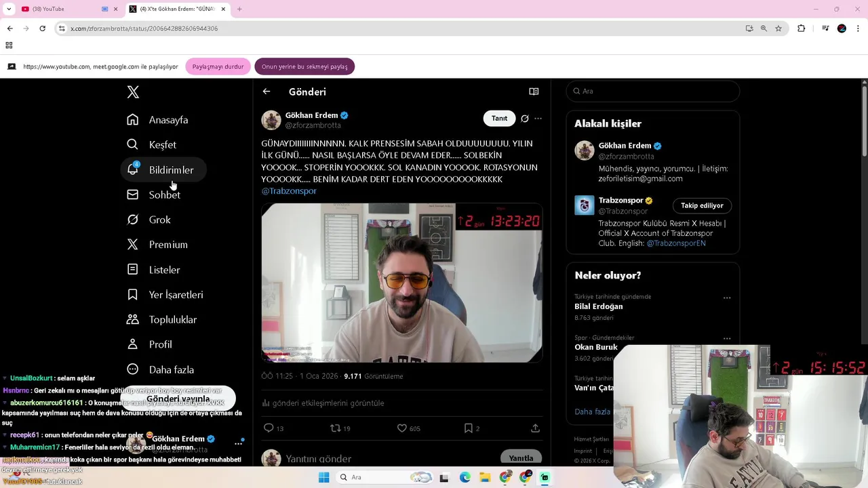Click the back arrow next to Gönderi
Screen dimensions: 868x488
(267, 91)
